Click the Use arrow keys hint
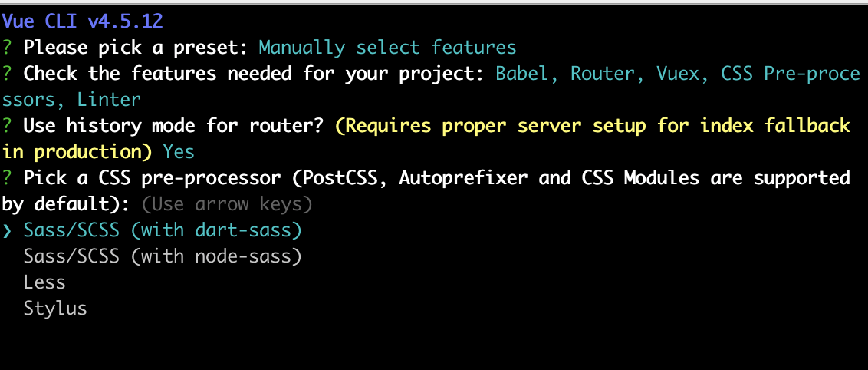 click(226, 204)
